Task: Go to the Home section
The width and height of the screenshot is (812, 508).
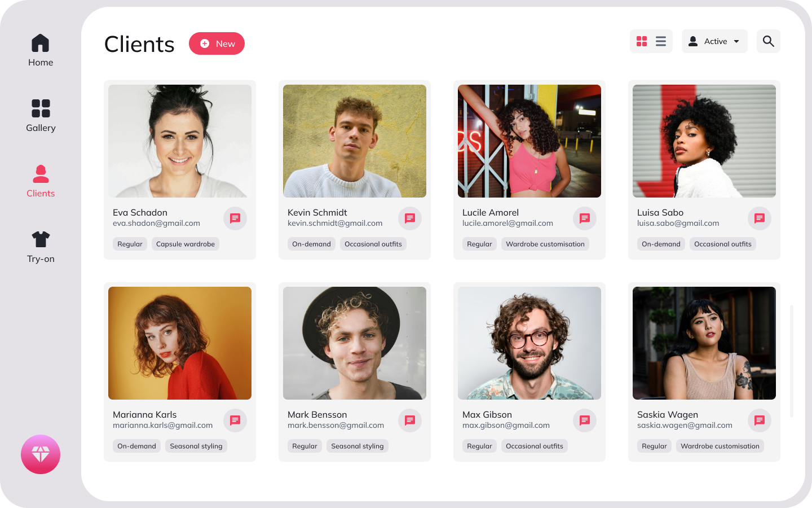Action: tap(41, 50)
